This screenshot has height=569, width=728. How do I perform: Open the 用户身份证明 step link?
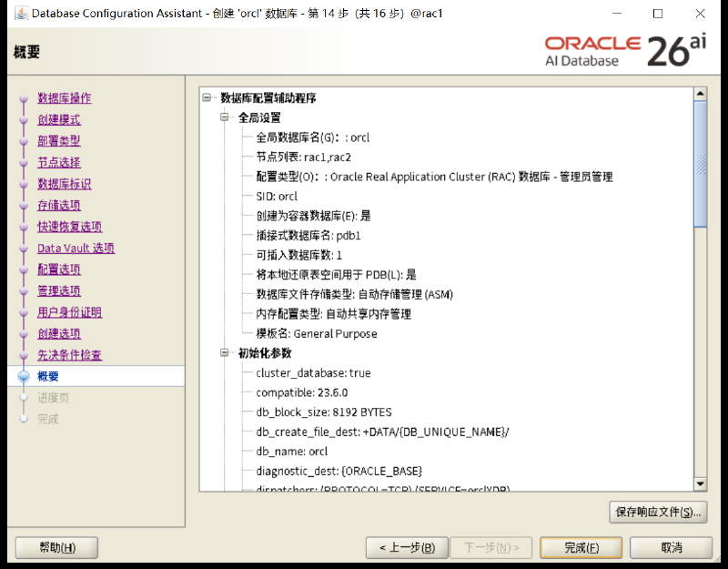[70, 312]
